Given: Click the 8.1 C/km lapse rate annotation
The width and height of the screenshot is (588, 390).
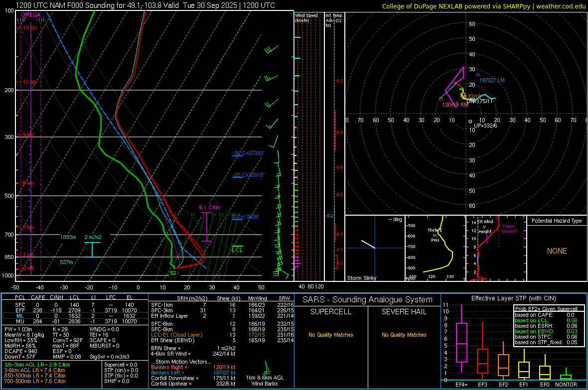Looking at the screenshot, I should point(209,207).
